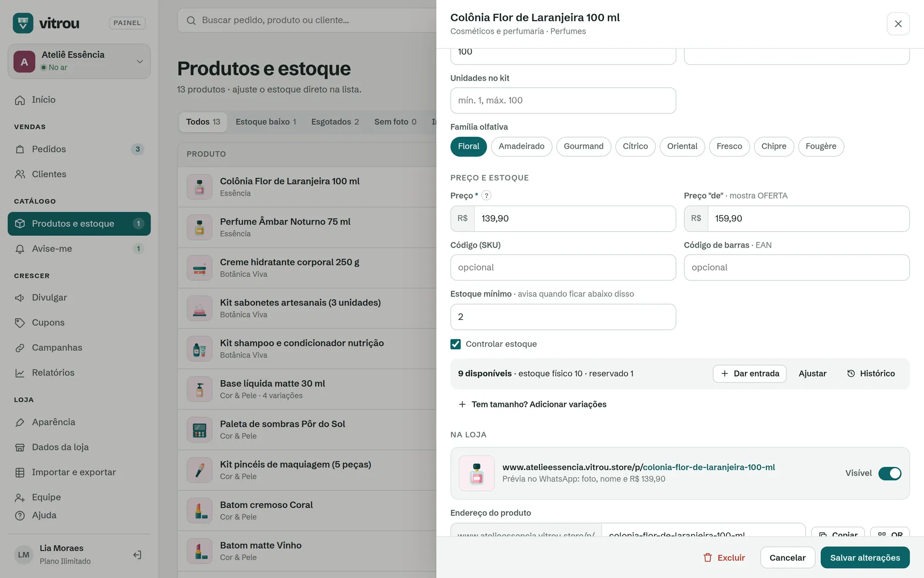Switch to Sem foto tab
Image resolution: width=924 pixels, height=578 pixels.
(x=395, y=122)
